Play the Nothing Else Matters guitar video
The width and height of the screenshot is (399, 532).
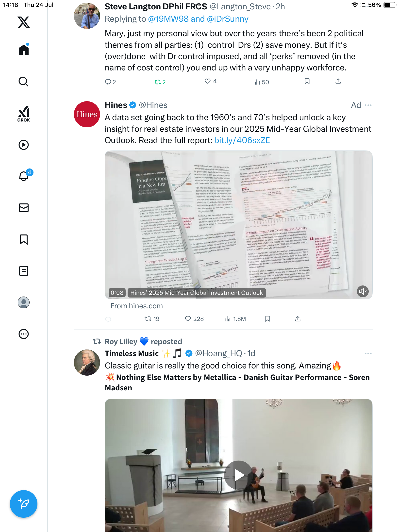[x=238, y=475]
